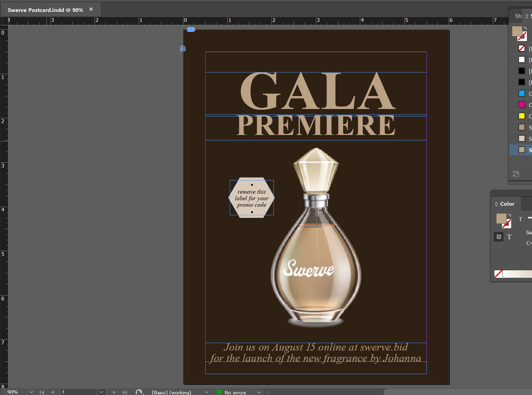This screenshot has width=532, height=395.
Task: Select the highlighted tan swatch row
Action: [x=521, y=150]
